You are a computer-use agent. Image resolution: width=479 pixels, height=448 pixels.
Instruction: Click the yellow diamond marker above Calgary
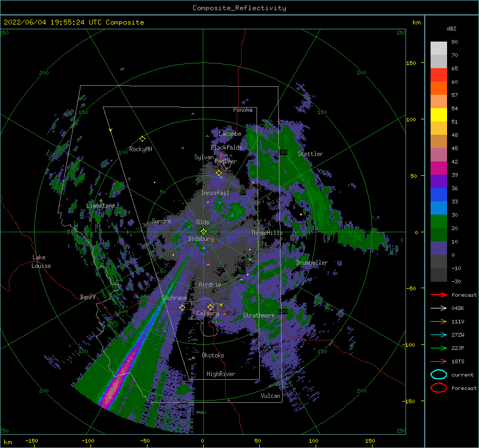pyautogui.click(x=210, y=307)
